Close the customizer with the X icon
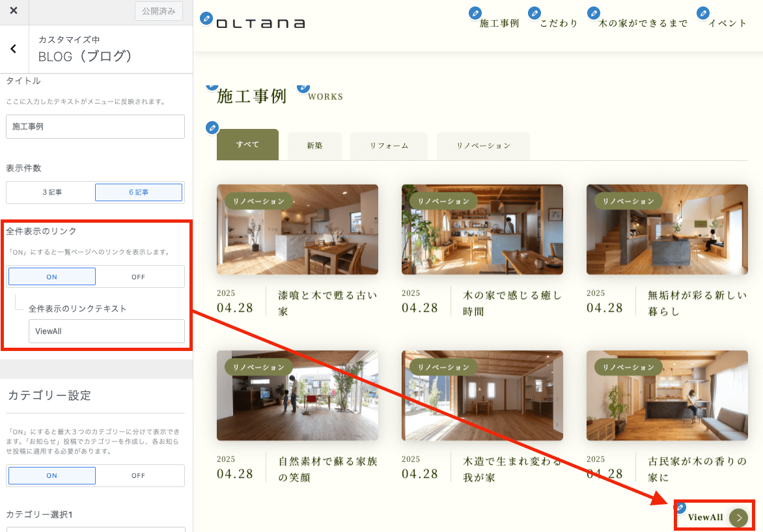This screenshot has height=532, width=763. (x=14, y=10)
